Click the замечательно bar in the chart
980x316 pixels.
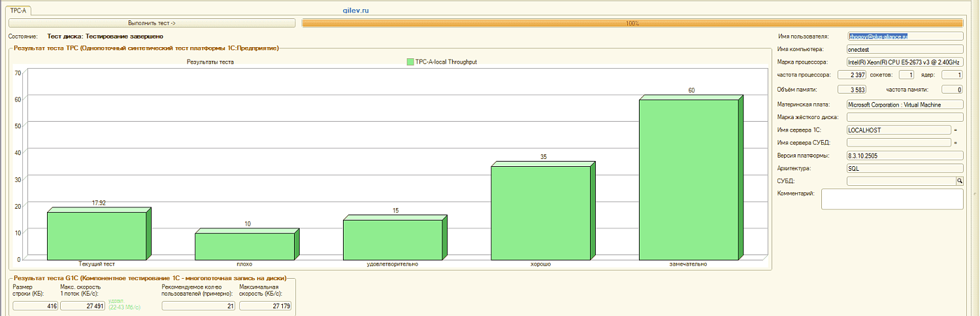pyautogui.click(x=689, y=178)
